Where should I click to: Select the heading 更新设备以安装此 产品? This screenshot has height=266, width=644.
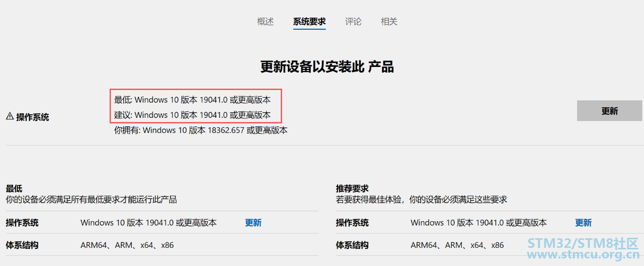click(327, 66)
